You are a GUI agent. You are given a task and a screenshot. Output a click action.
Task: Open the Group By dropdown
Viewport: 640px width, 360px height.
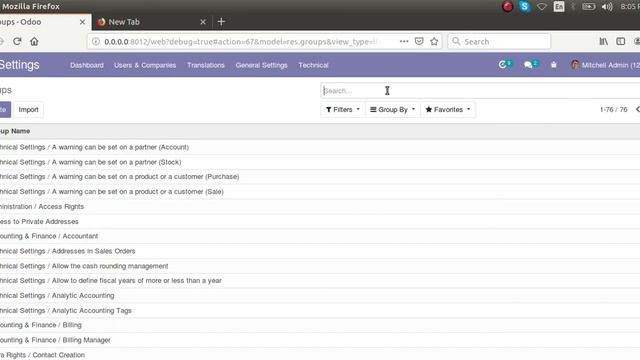(393, 109)
